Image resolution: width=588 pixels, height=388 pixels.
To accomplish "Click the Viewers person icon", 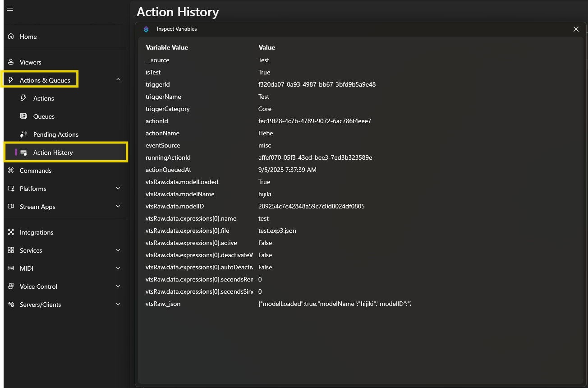I will tap(11, 62).
